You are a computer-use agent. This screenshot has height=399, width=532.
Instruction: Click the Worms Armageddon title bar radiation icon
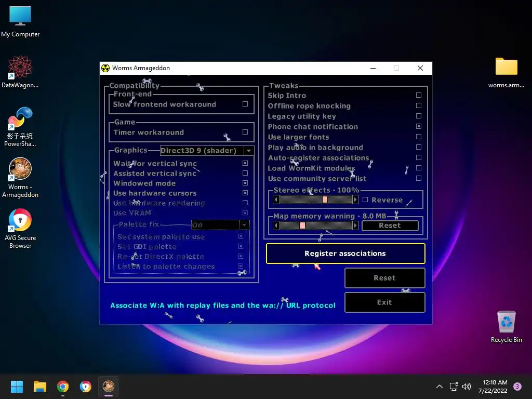point(105,68)
